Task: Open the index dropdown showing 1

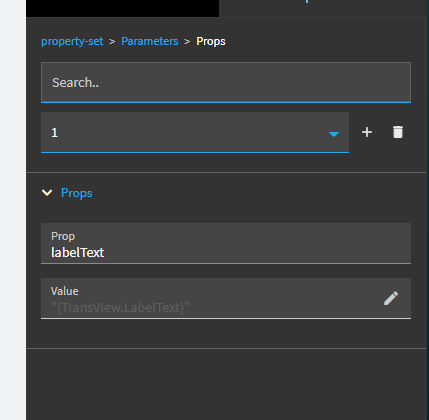Action: coord(195,133)
